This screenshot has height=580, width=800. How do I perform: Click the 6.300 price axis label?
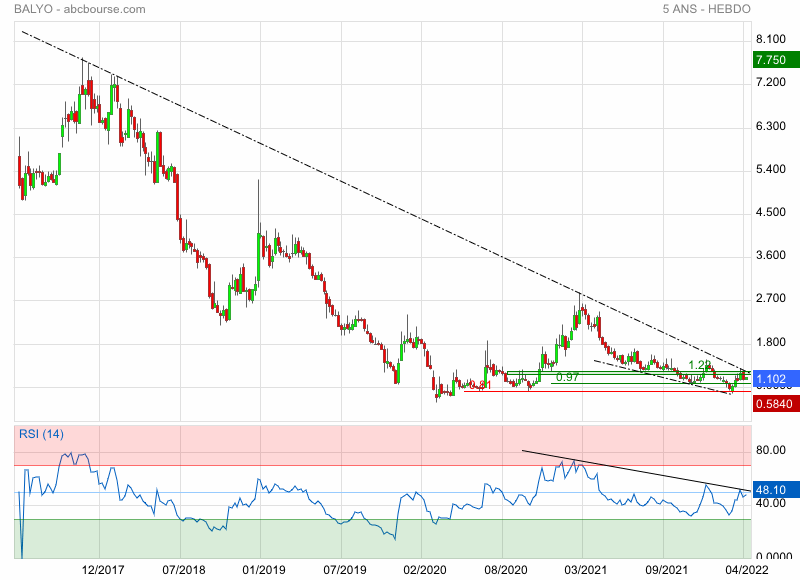tap(771, 126)
